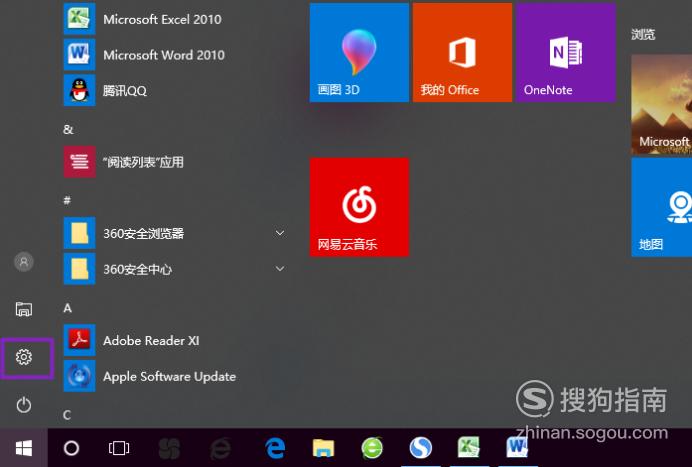Click the dimmed pinwheel taskbar icon

coord(170,448)
